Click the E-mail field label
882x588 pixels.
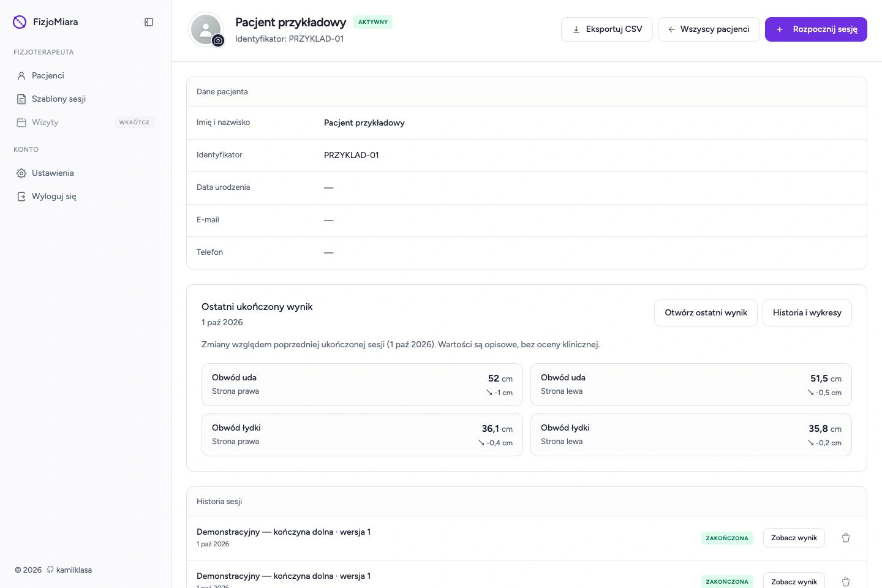point(208,220)
